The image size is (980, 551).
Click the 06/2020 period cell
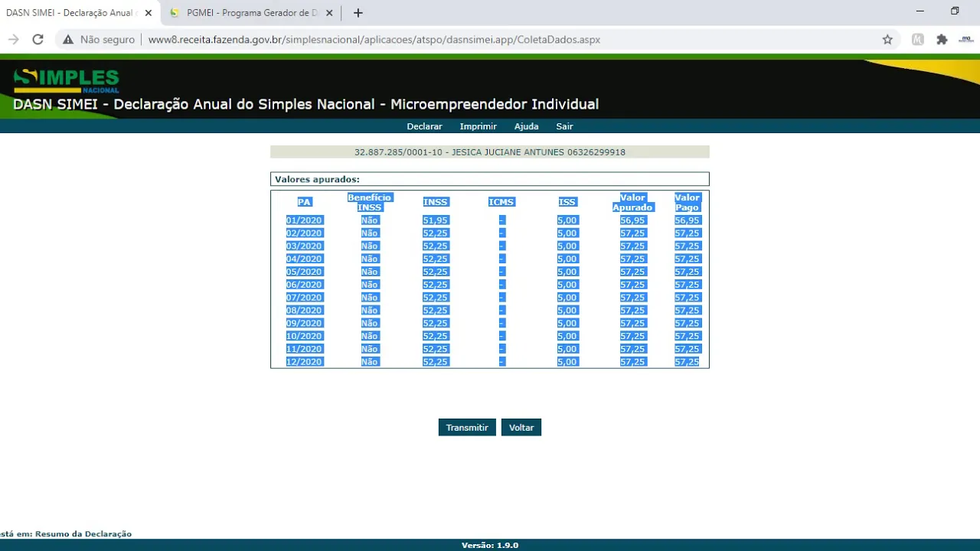pos(305,285)
